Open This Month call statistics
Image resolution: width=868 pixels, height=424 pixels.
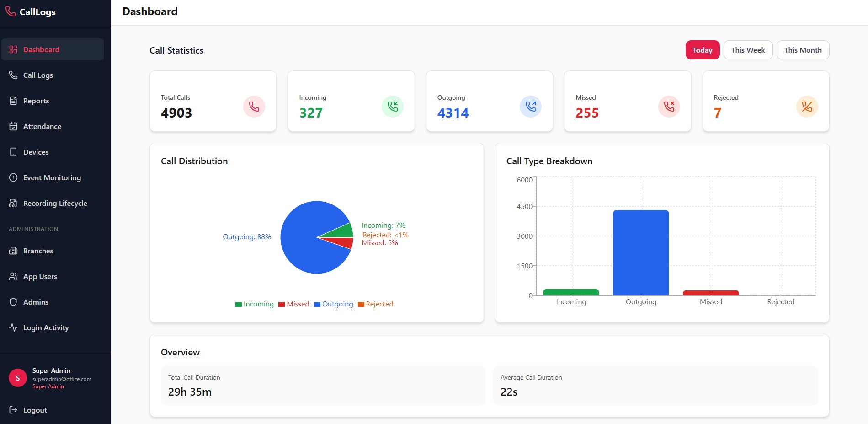(x=803, y=50)
